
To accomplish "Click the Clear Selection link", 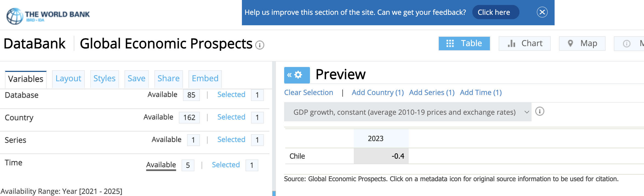I will click(309, 93).
